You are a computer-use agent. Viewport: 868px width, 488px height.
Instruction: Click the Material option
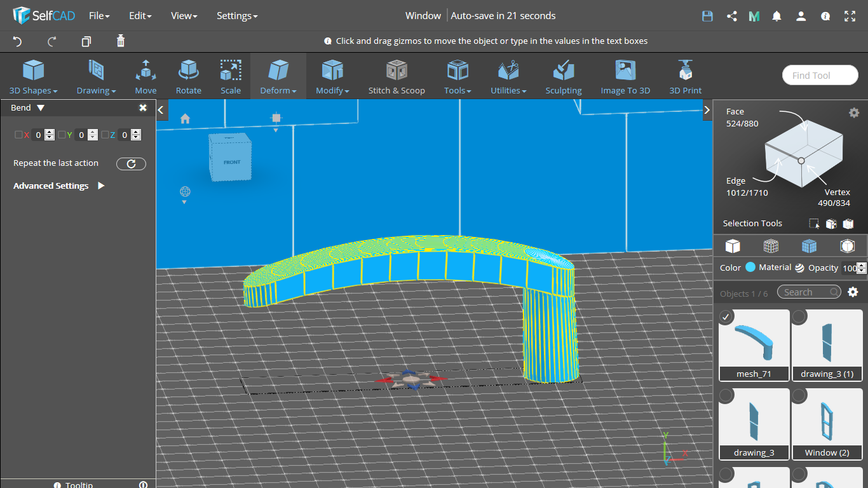(x=782, y=268)
